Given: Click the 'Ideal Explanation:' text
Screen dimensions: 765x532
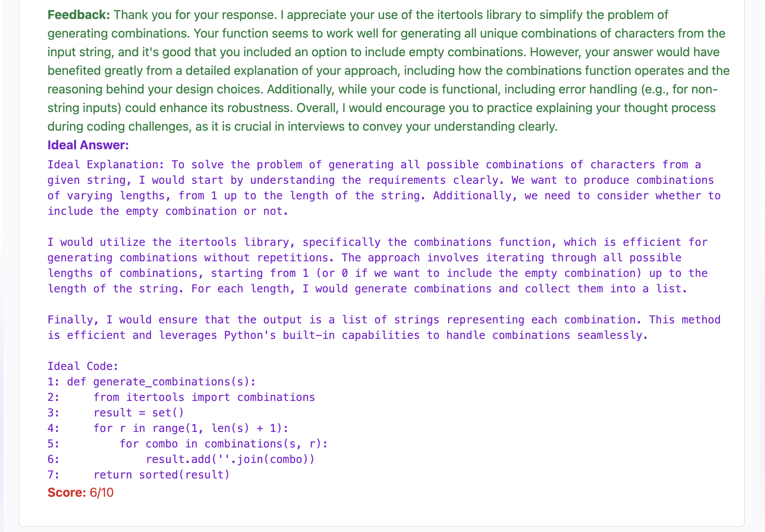Looking at the screenshot, I should 106,165.
